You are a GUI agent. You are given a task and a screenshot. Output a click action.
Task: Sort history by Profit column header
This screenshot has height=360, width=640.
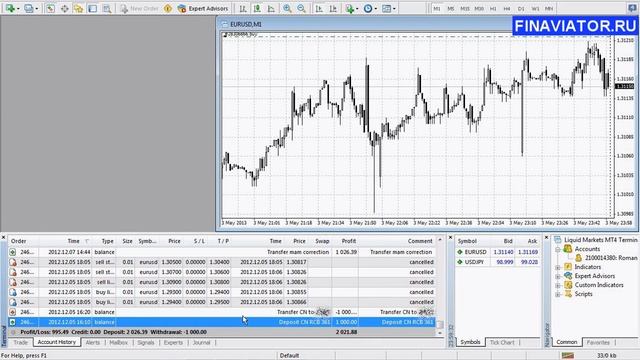click(349, 241)
